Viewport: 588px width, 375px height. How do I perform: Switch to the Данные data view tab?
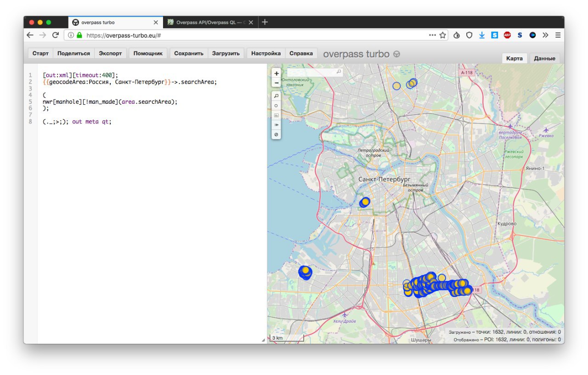[x=544, y=58]
